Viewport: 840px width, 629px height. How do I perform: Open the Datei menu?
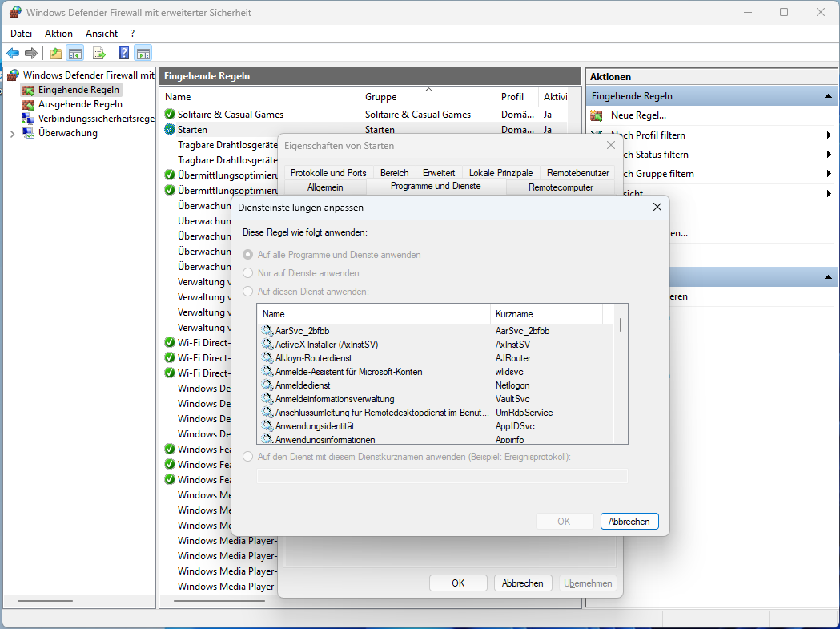[x=21, y=33]
